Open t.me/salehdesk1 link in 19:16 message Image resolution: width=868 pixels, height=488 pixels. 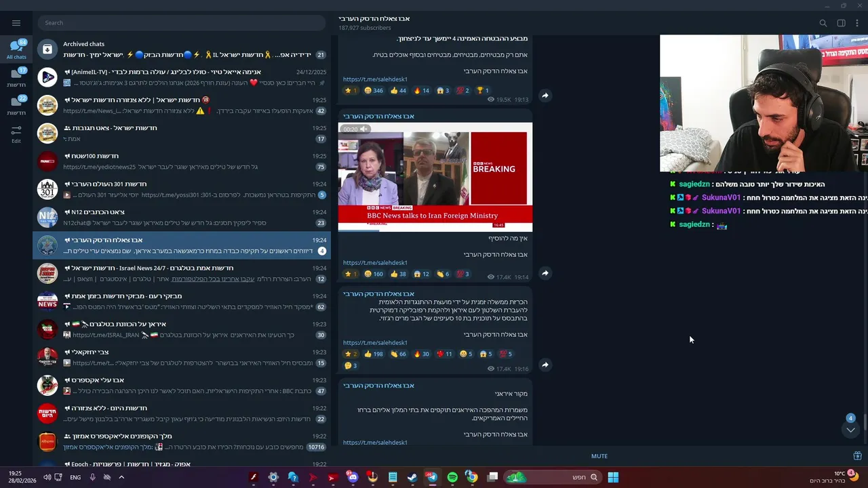(x=375, y=342)
